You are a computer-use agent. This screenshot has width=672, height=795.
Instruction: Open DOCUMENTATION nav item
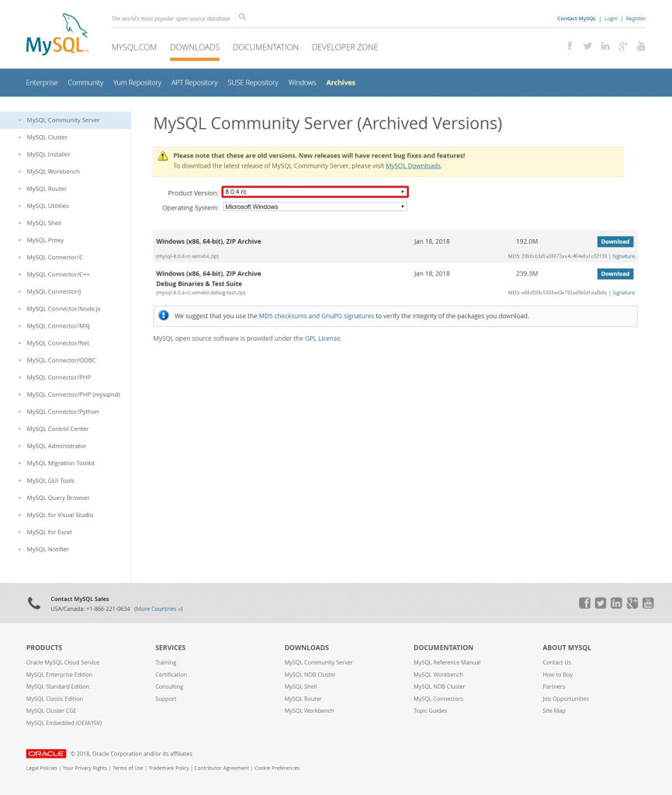(265, 47)
